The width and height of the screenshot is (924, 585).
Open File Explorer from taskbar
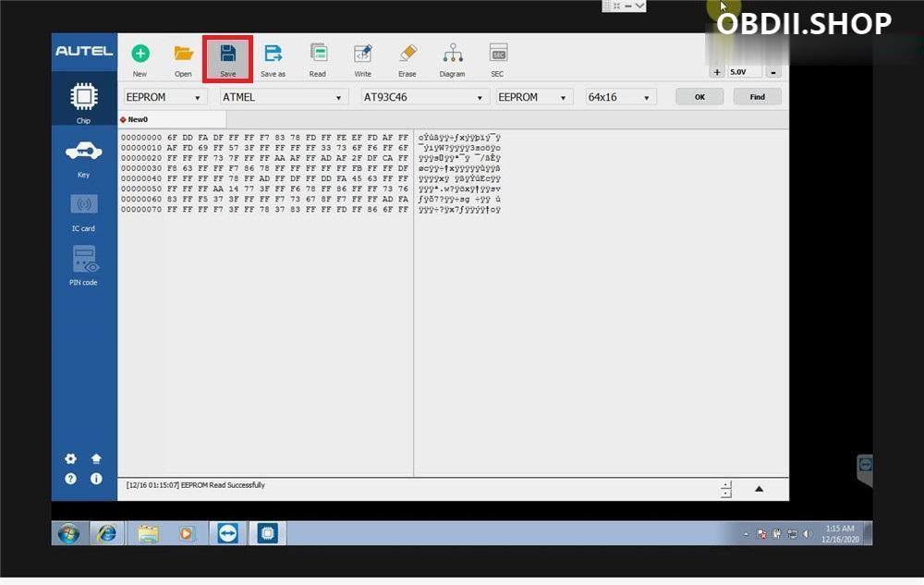point(149,534)
